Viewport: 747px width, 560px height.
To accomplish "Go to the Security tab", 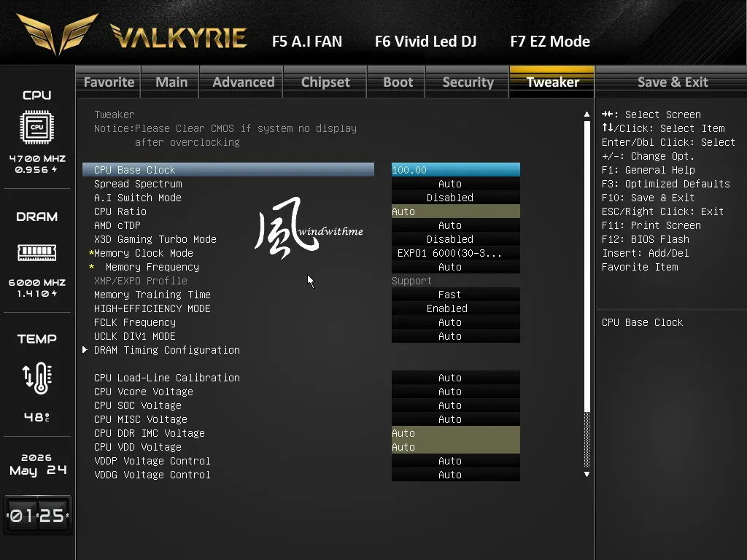I will point(468,82).
